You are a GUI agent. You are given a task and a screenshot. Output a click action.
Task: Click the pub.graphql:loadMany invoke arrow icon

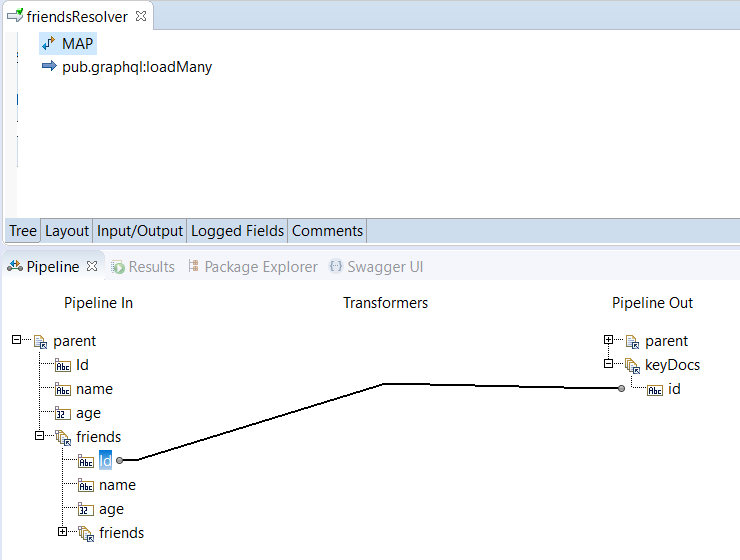point(48,67)
